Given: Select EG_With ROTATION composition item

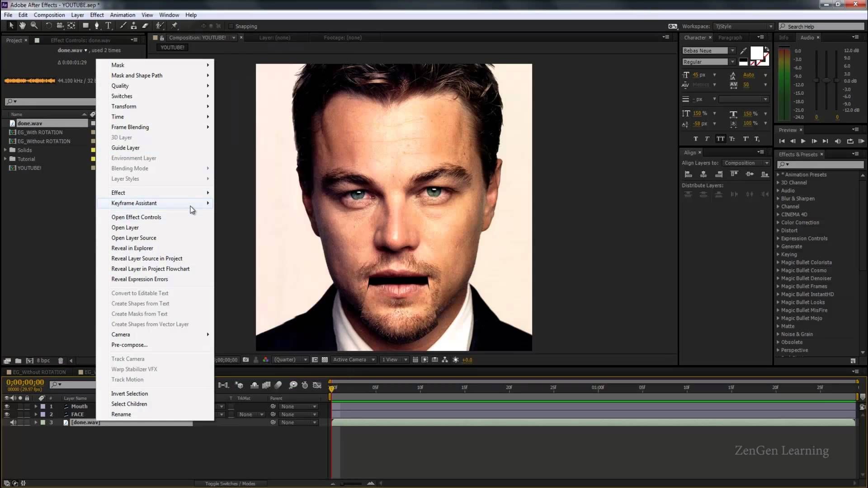Looking at the screenshot, I should [40, 132].
